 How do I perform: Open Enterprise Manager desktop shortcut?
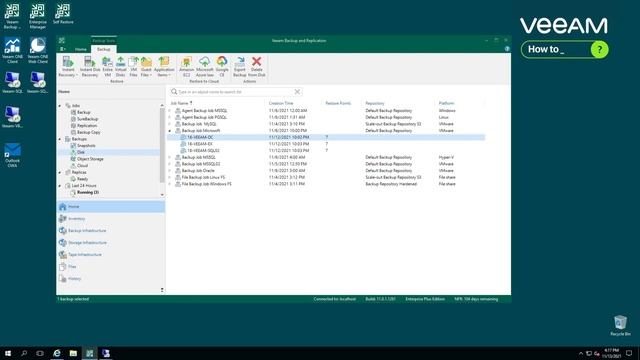coord(38,16)
